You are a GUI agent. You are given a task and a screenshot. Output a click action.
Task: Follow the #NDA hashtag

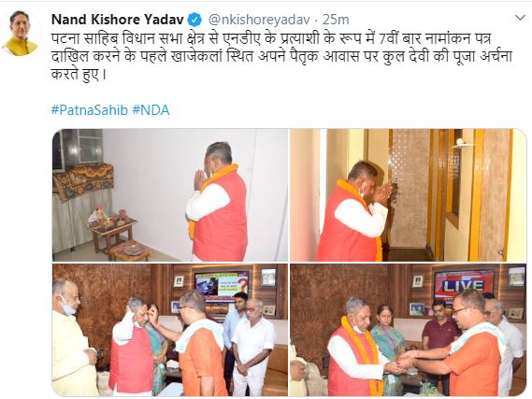(x=151, y=110)
